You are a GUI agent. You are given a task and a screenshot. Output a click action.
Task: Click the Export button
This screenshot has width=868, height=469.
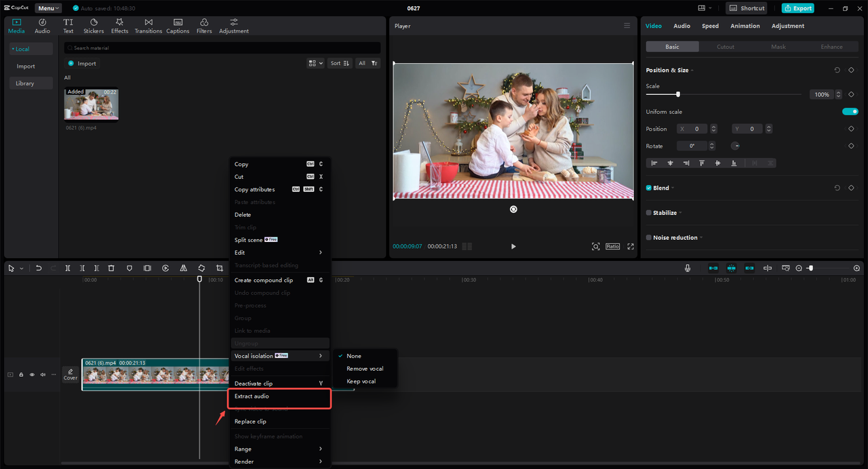coord(797,8)
